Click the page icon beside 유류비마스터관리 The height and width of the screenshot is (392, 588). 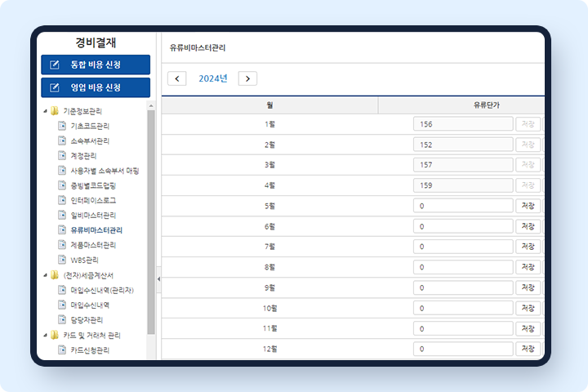coord(62,230)
